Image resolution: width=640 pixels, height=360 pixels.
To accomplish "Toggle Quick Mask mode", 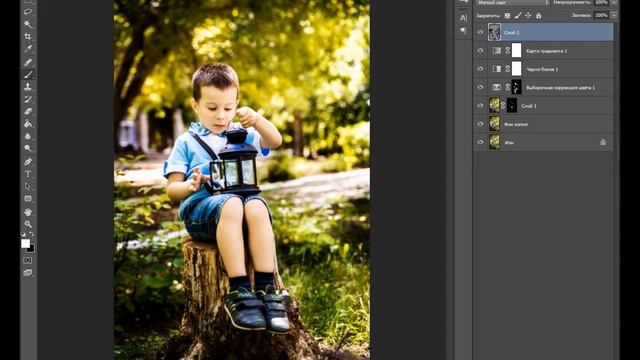I will tap(28, 260).
